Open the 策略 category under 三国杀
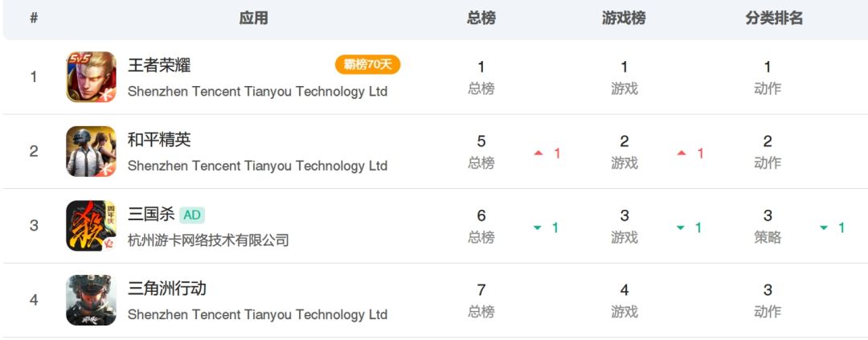Viewport: 868px width, 340px height. click(768, 238)
